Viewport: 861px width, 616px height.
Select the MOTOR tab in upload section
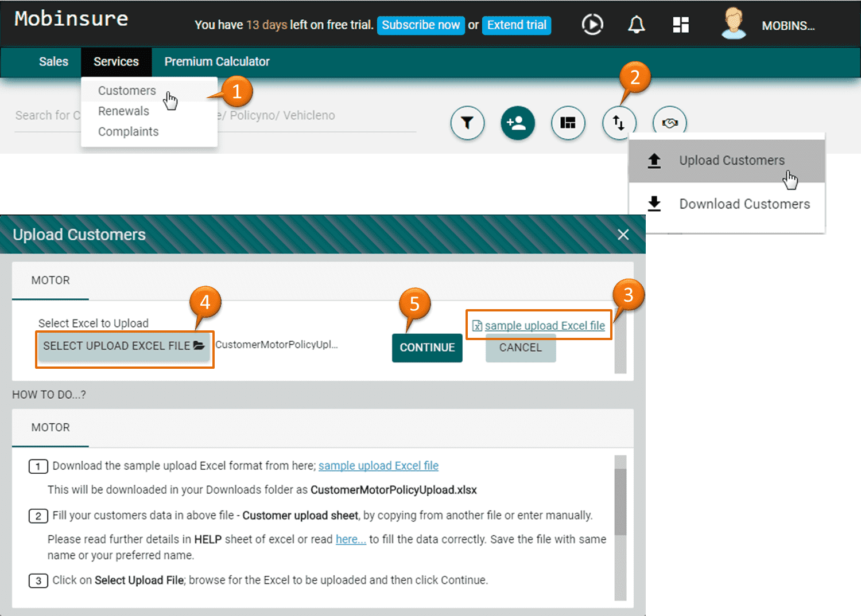[51, 280]
